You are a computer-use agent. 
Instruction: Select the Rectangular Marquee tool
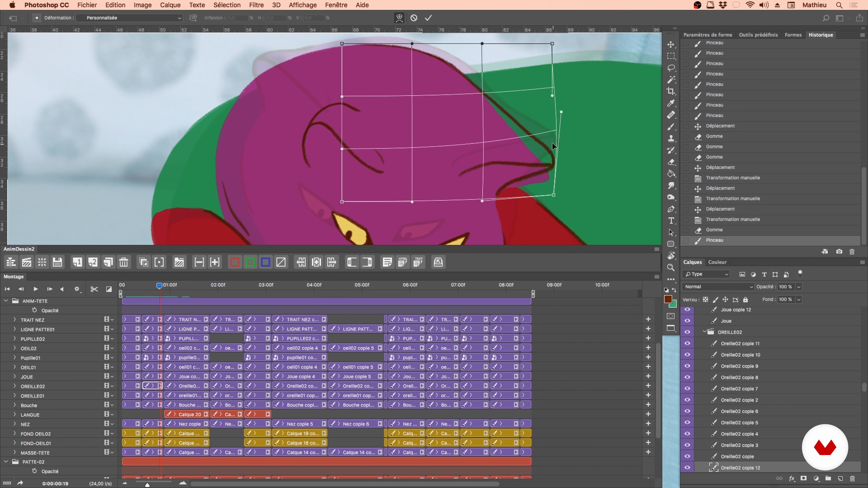pyautogui.click(x=671, y=56)
